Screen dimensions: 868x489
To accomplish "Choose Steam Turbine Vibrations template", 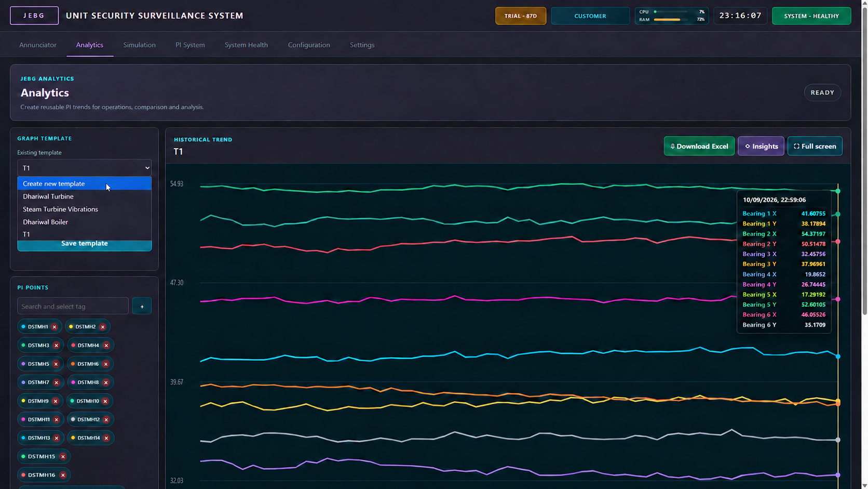I will pos(85,209).
